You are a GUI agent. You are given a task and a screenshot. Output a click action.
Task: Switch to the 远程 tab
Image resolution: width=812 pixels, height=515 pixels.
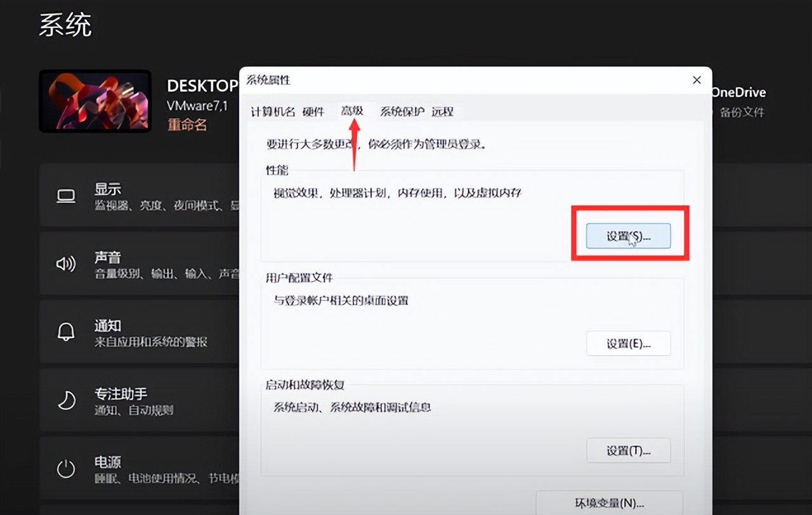[x=442, y=110]
